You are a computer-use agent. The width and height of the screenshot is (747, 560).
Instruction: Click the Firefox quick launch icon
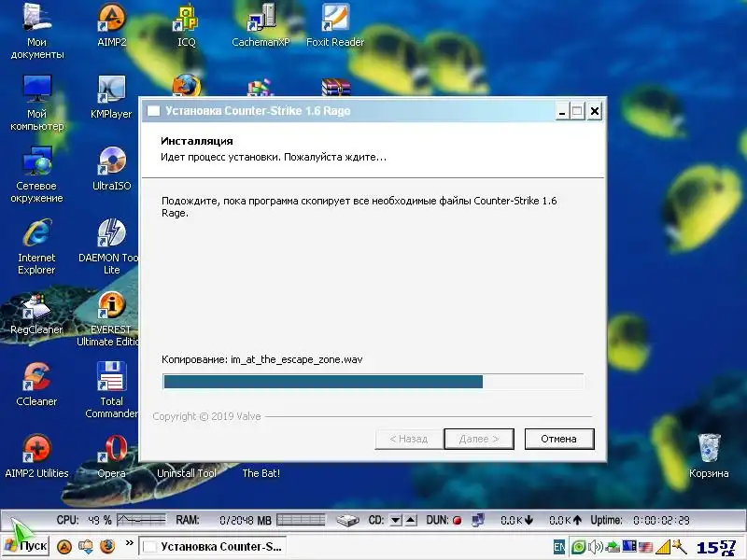tap(108, 546)
